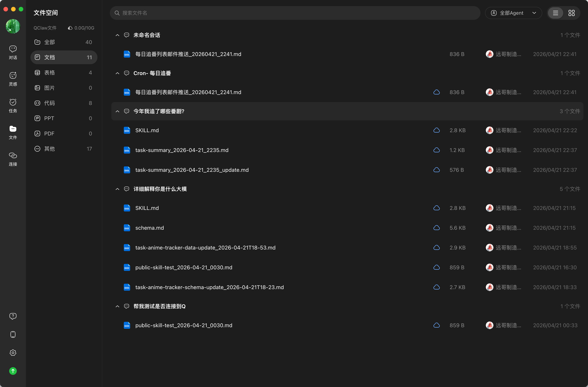Go to the 任务 tasks sidebar icon
The height and width of the screenshot is (387, 588).
coord(13,105)
